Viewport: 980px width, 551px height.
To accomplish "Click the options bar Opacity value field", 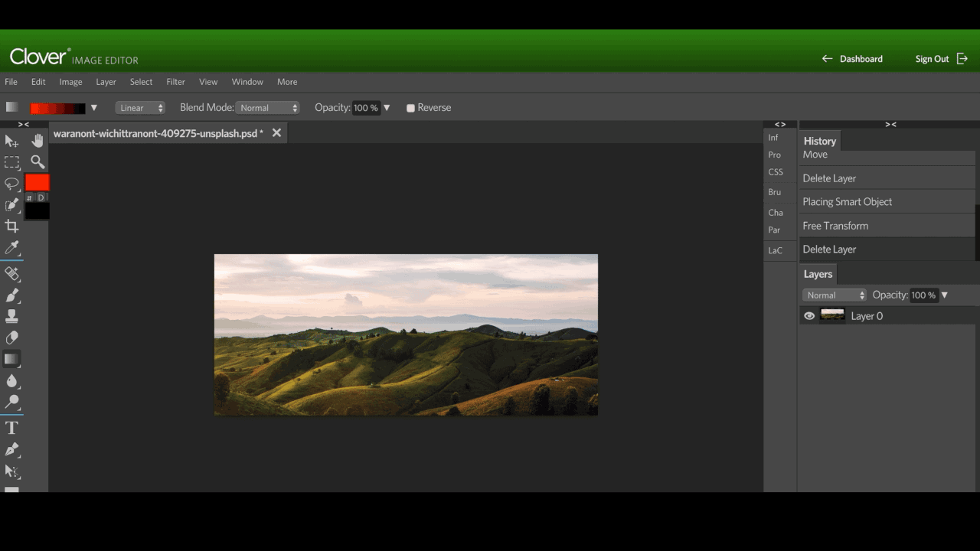I will (366, 108).
